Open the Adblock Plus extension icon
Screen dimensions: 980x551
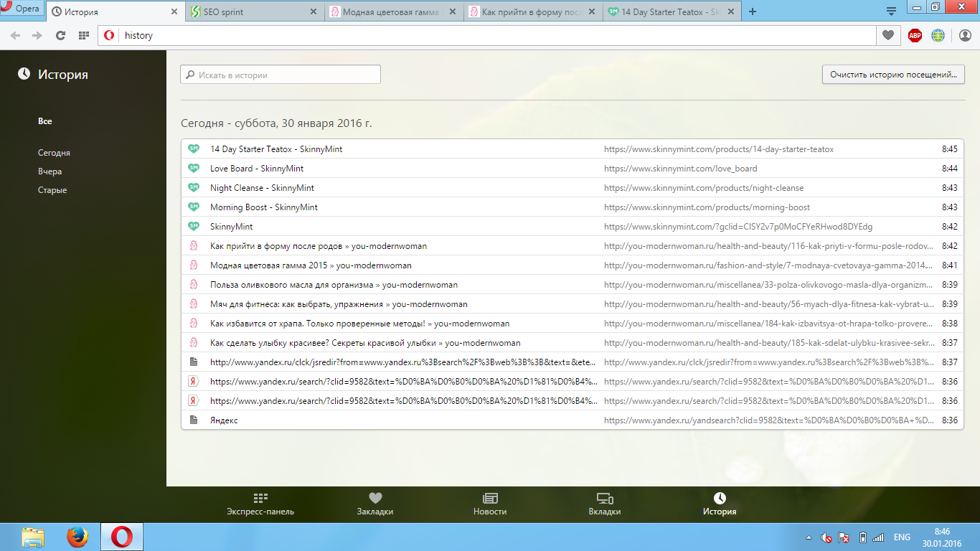click(915, 35)
